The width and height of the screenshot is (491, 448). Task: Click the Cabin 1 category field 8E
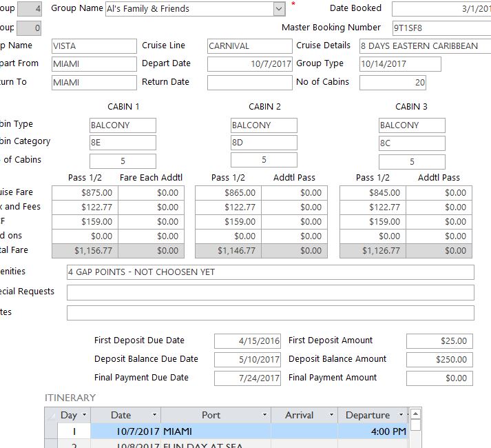(x=123, y=143)
